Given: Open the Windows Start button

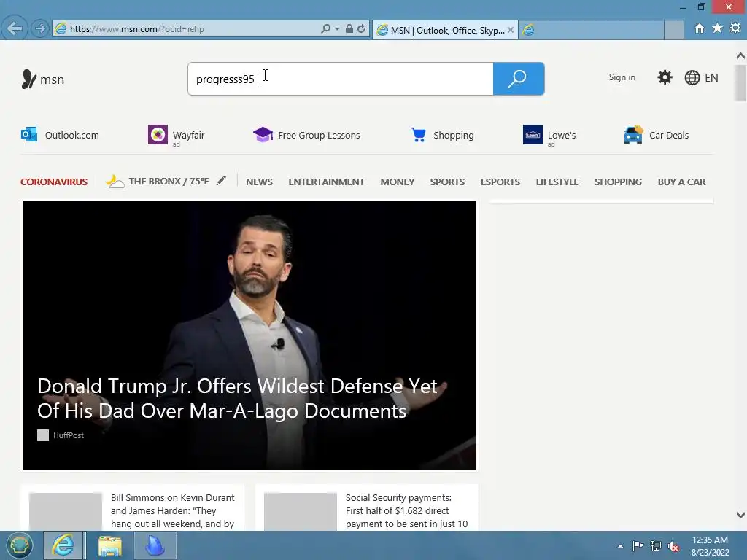Looking at the screenshot, I should point(20,545).
